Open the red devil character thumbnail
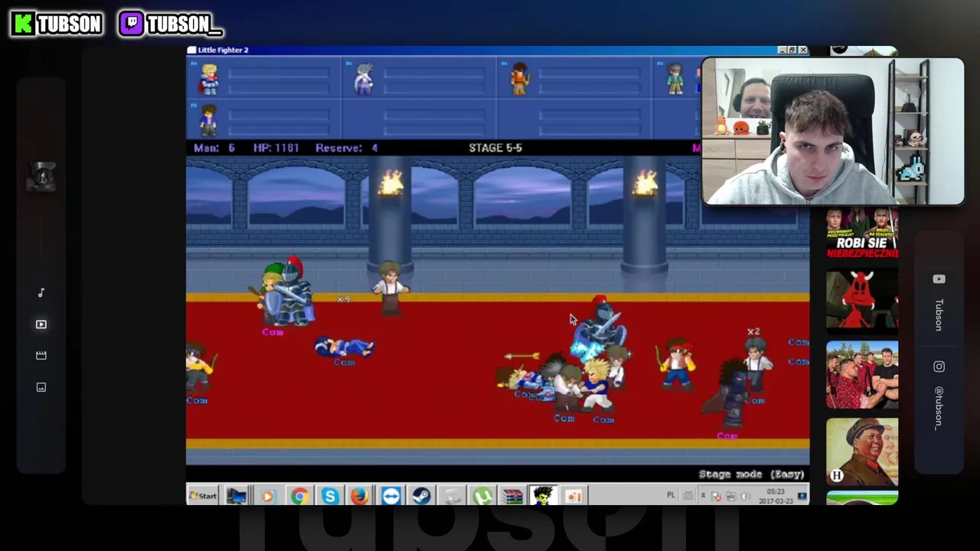The width and height of the screenshot is (980, 551). 862,301
